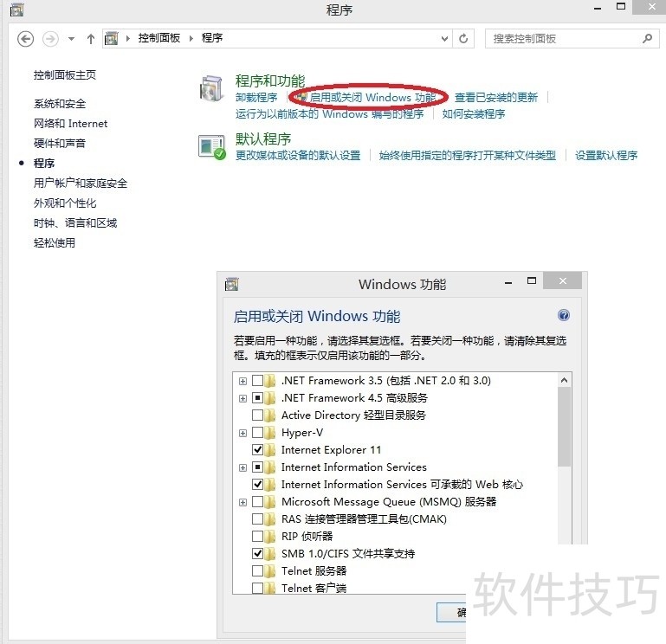Image resolution: width=666 pixels, height=644 pixels.
Task: Uncheck IIS 可承载的 Web 核心 checkbox
Action: coord(257,485)
